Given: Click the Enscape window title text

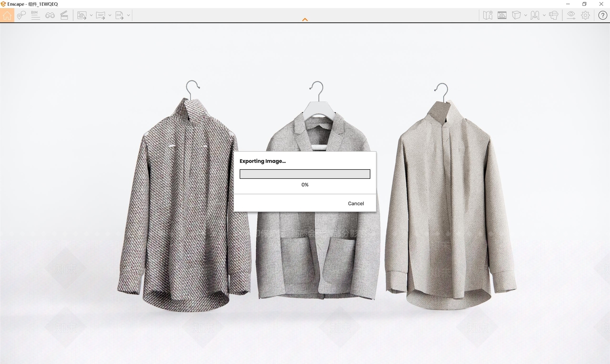Looking at the screenshot, I should tap(33, 4).
